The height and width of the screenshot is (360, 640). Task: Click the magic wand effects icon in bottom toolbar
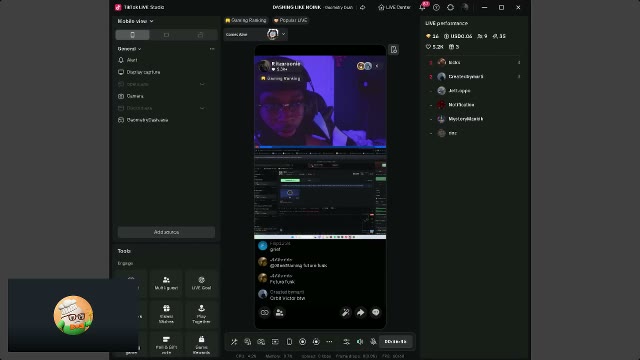point(234,342)
